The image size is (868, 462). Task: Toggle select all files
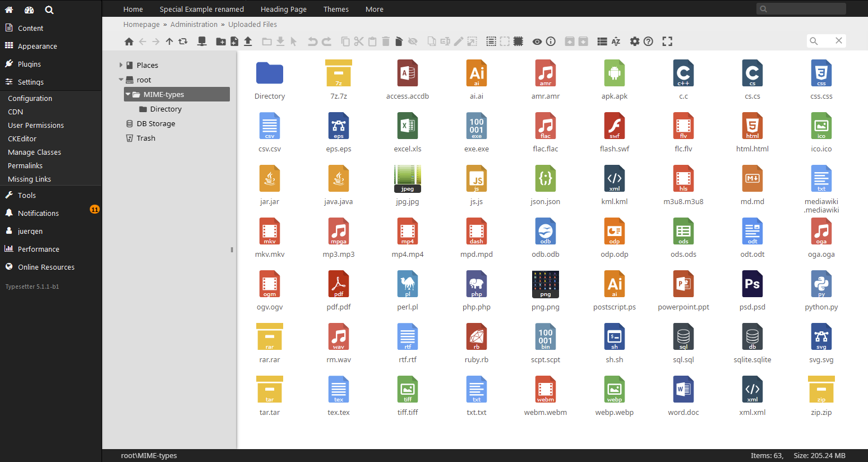click(491, 41)
